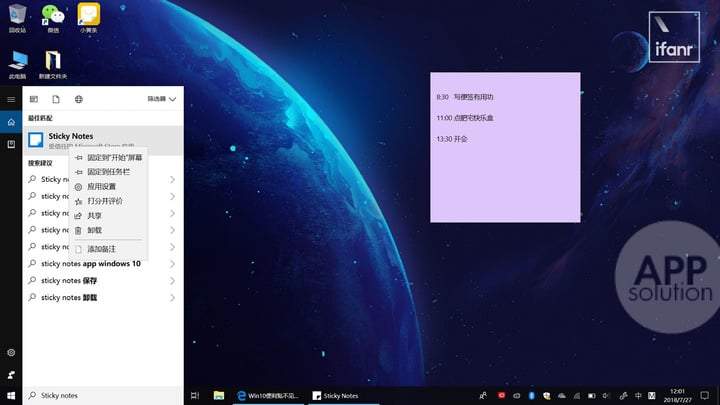The image size is (720, 405).
Task: Open the Bluetooth tray icon
Action: click(531, 395)
